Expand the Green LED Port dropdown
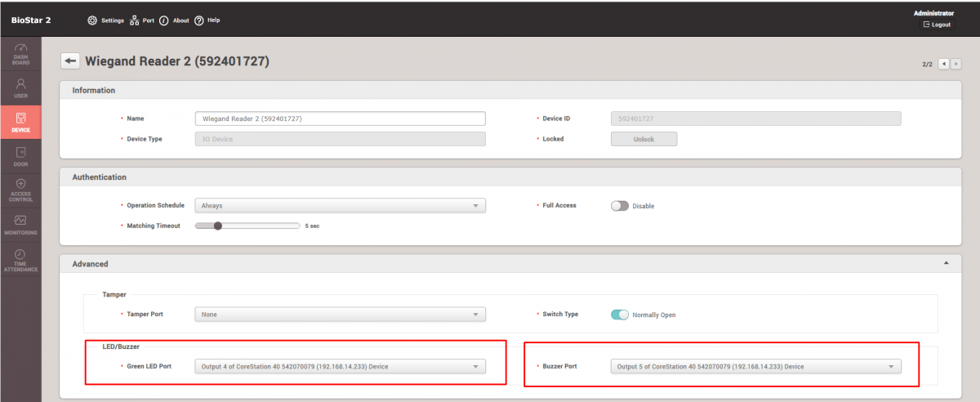This screenshot has width=980, height=402. pos(340,367)
